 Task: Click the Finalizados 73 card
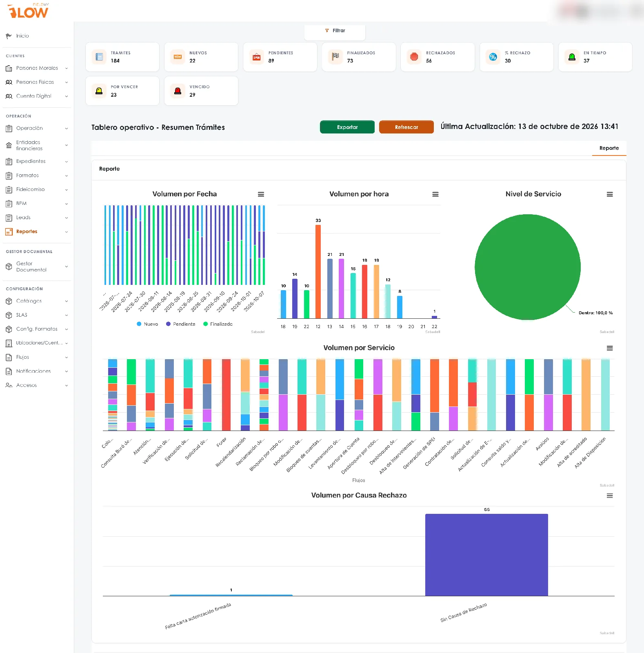359,57
